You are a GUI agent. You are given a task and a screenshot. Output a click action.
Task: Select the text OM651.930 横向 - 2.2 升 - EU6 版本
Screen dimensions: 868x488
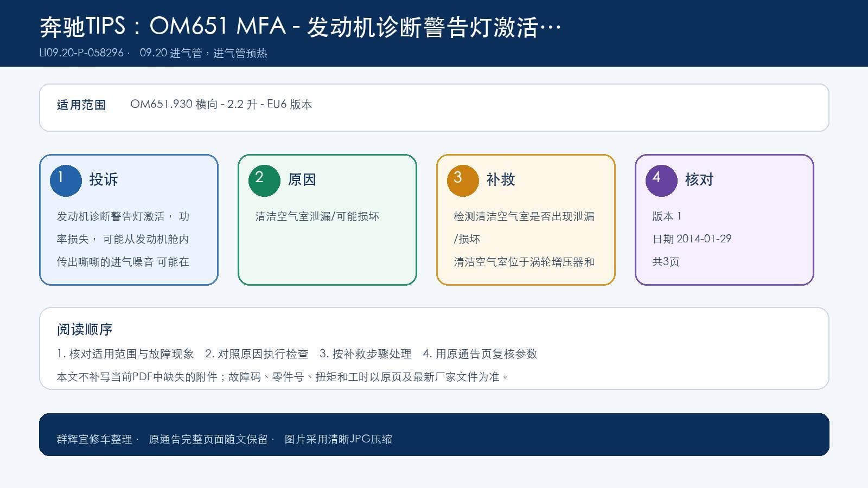tap(221, 105)
